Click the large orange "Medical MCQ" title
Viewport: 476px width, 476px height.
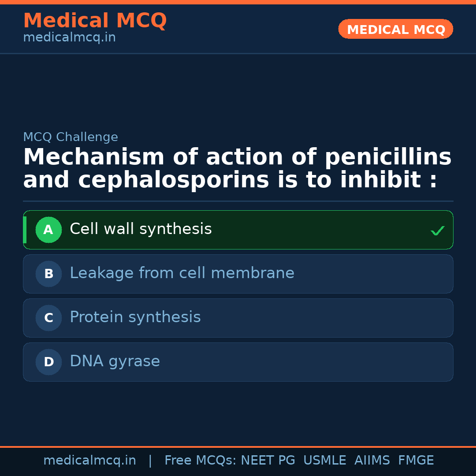tap(95, 21)
